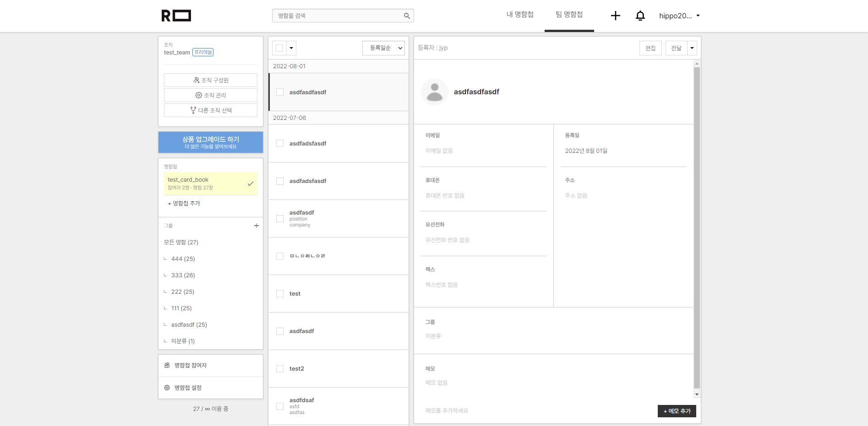Tick the select-all checkbox in list header
The height and width of the screenshot is (426, 868).
click(x=279, y=48)
